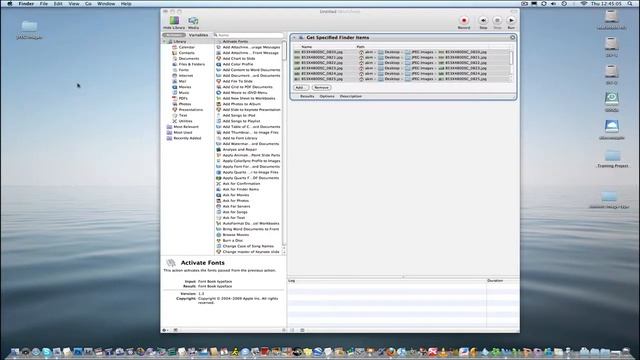The width and height of the screenshot is (640, 360).
Task: Select the Movies library category
Action: tap(184, 87)
